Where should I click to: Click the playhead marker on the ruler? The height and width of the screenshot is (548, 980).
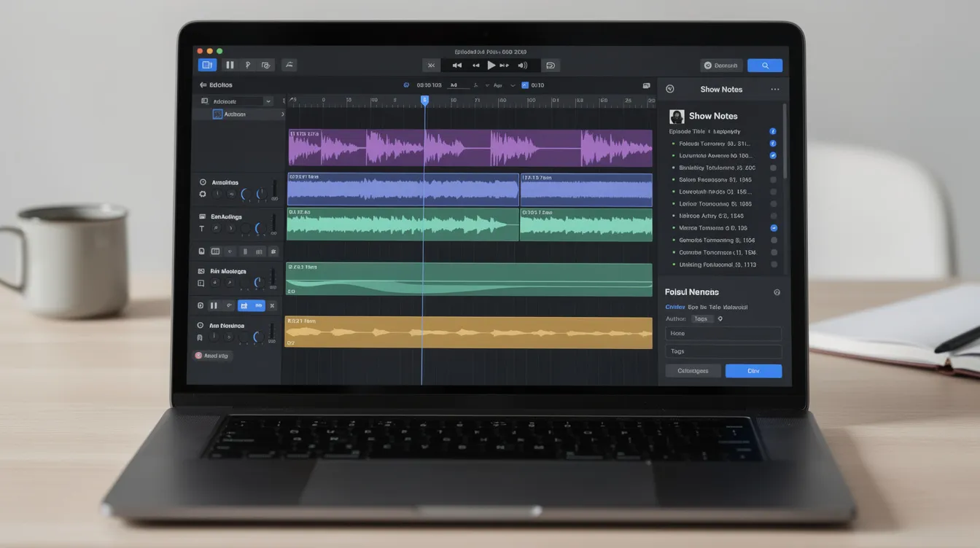(424, 101)
